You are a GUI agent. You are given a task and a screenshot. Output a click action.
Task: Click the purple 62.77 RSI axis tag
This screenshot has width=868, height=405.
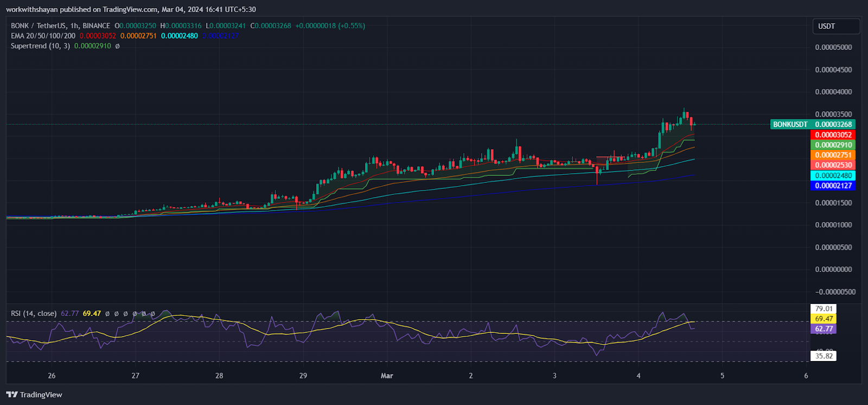point(824,329)
